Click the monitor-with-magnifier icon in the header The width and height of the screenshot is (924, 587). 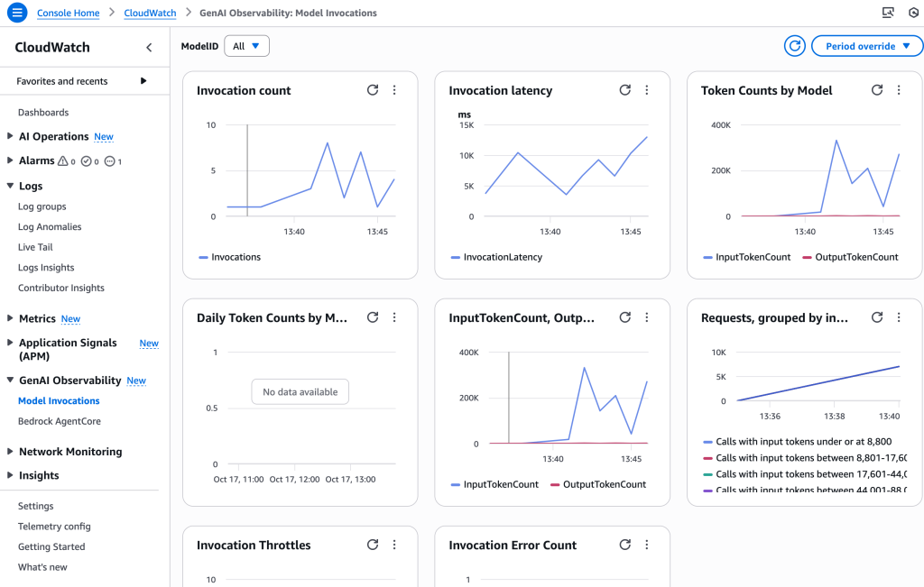point(888,13)
